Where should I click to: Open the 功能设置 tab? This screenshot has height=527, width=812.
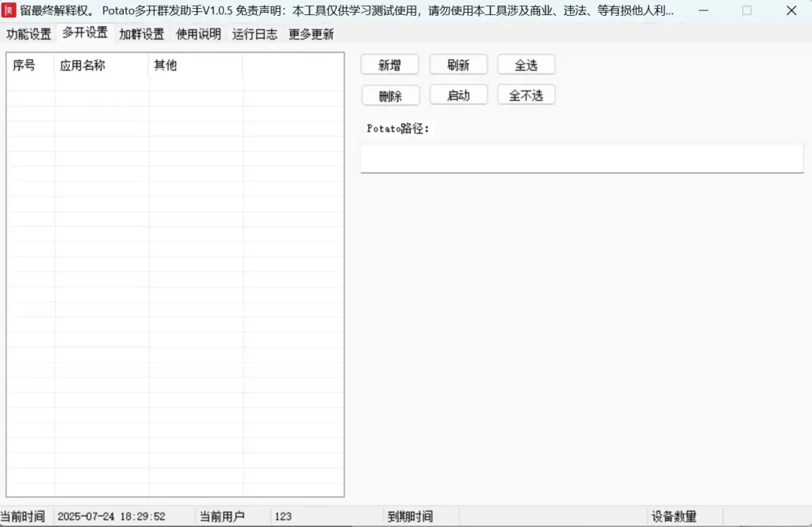[x=29, y=34]
